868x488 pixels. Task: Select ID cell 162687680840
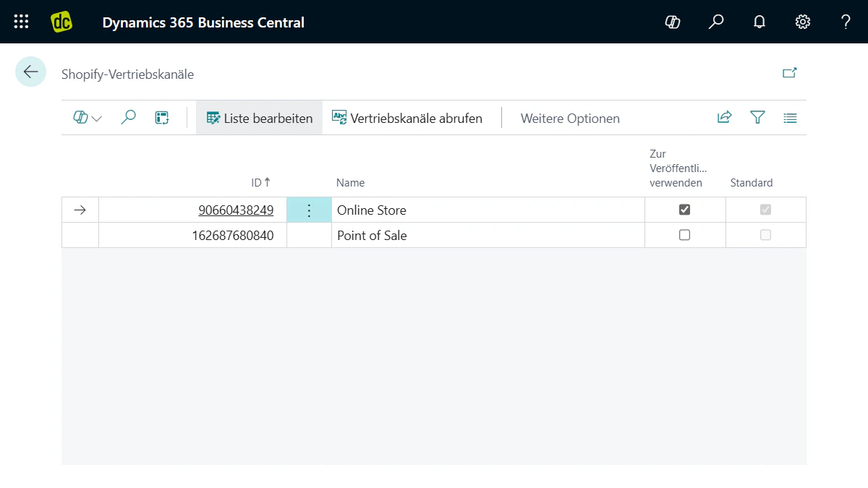tap(193, 235)
